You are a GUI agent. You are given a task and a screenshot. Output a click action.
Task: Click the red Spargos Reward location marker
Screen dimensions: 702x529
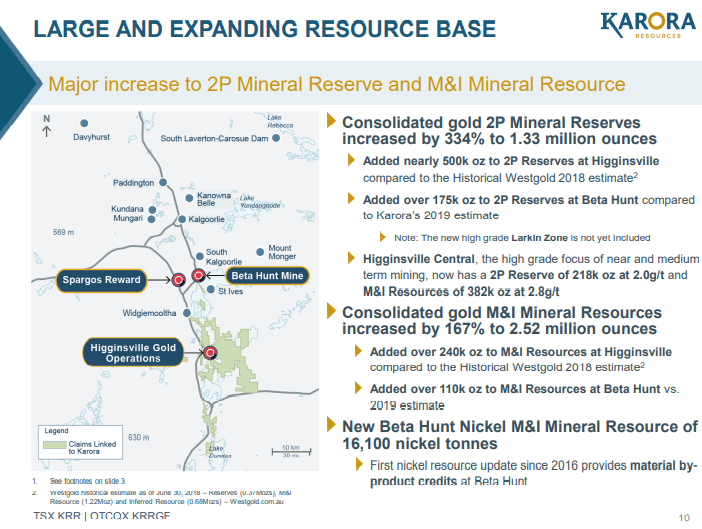point(178,280)
